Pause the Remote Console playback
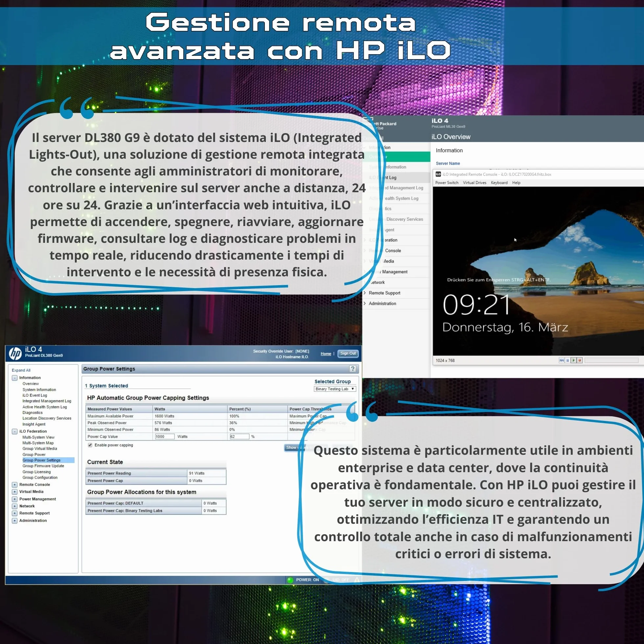 pyautogui.click(x=568, y=360)
